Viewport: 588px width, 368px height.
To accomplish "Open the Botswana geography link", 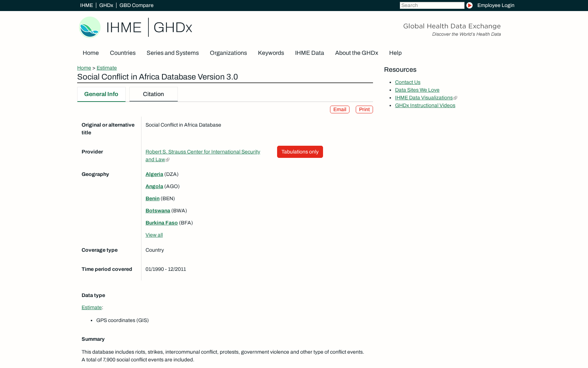I will click(158, 210).
